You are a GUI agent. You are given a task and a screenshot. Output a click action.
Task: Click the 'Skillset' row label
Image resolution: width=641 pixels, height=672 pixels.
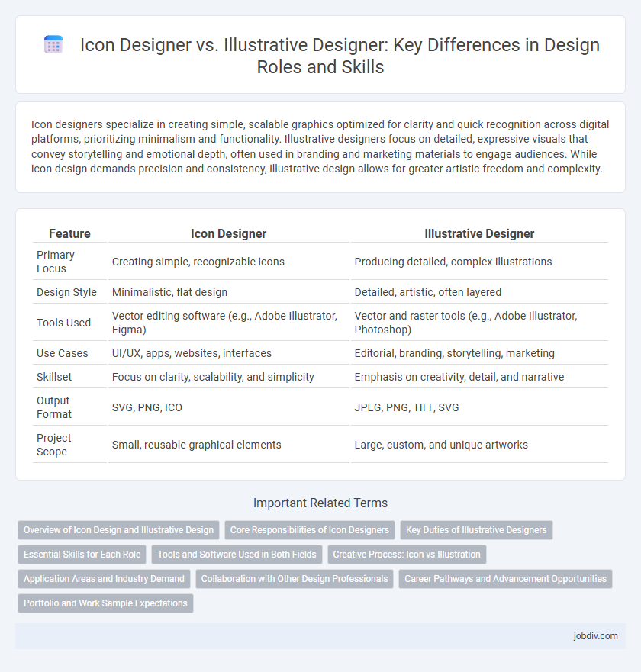tap(69, 377)
